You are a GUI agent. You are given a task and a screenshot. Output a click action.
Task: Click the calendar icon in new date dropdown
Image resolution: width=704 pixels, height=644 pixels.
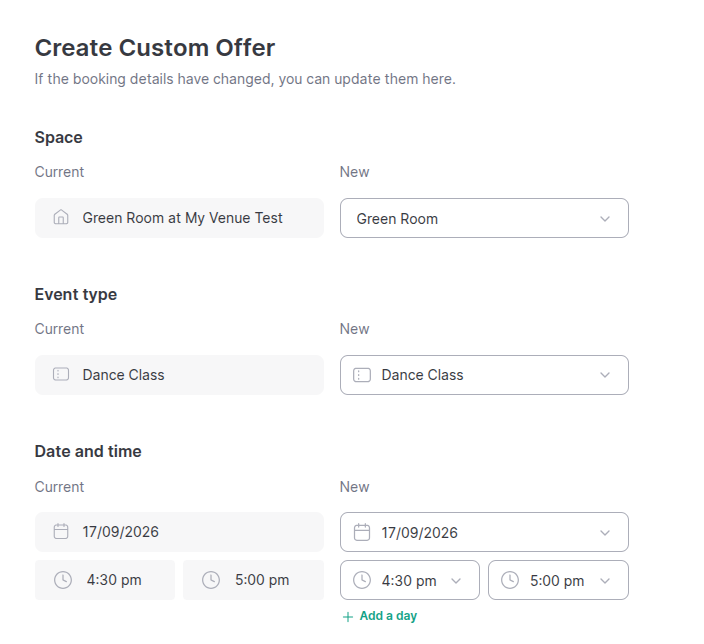(x=362, y=532)
